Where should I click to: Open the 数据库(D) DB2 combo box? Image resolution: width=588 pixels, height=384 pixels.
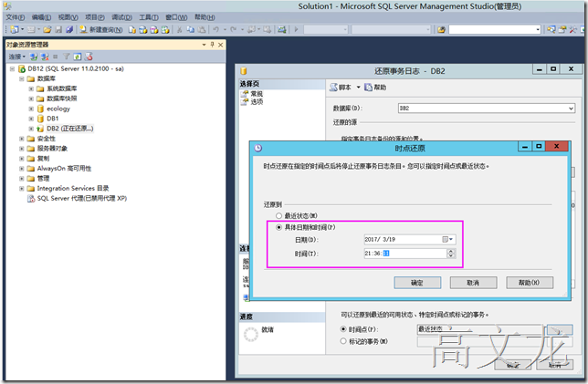[486, 109]
